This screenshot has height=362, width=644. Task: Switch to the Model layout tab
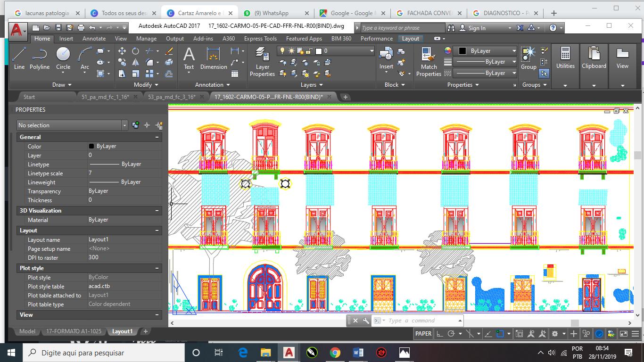pyautogui.click(x=27, y=331)
